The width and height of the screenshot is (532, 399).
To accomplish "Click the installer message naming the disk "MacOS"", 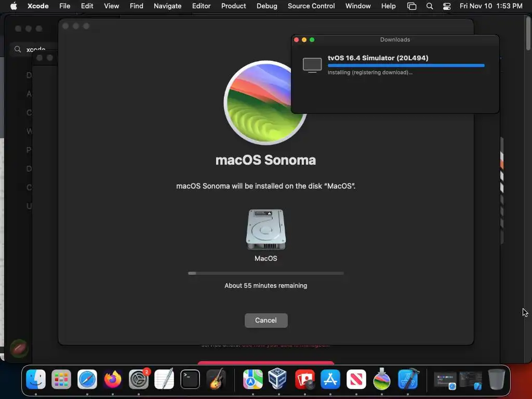I will pyautogui.click(x=265, y=186).
